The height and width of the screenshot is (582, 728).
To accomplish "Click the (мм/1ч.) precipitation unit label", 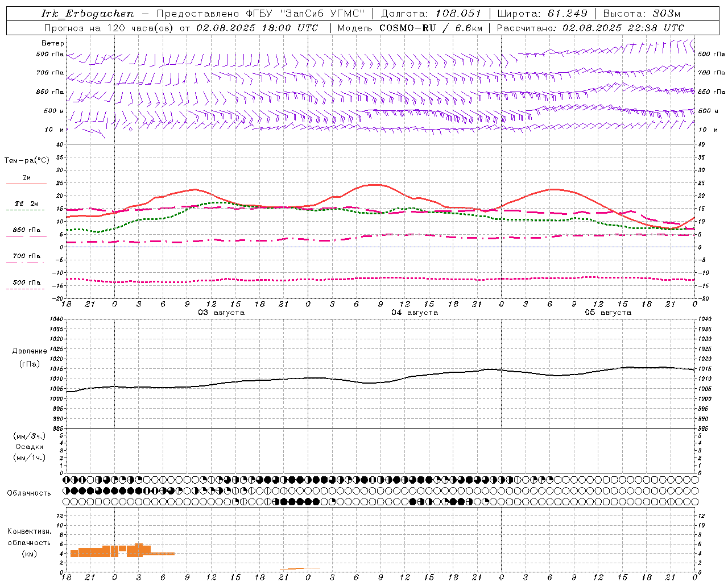I will click(x=30, y=458).
